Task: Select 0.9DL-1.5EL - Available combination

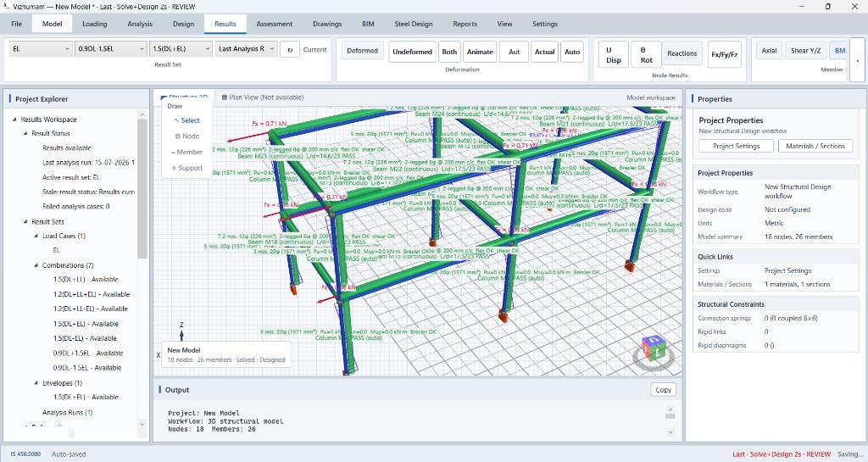Action: pos(87,367)
